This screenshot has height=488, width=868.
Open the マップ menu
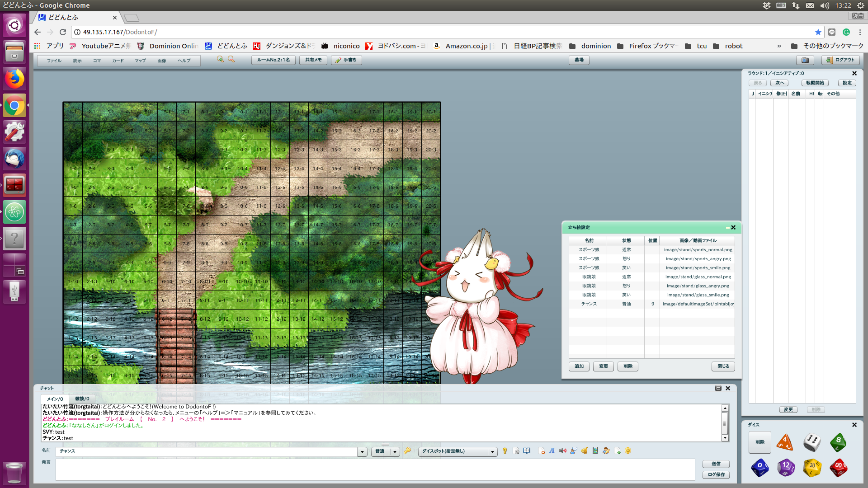pyautogui.click(x=140, y=61)
